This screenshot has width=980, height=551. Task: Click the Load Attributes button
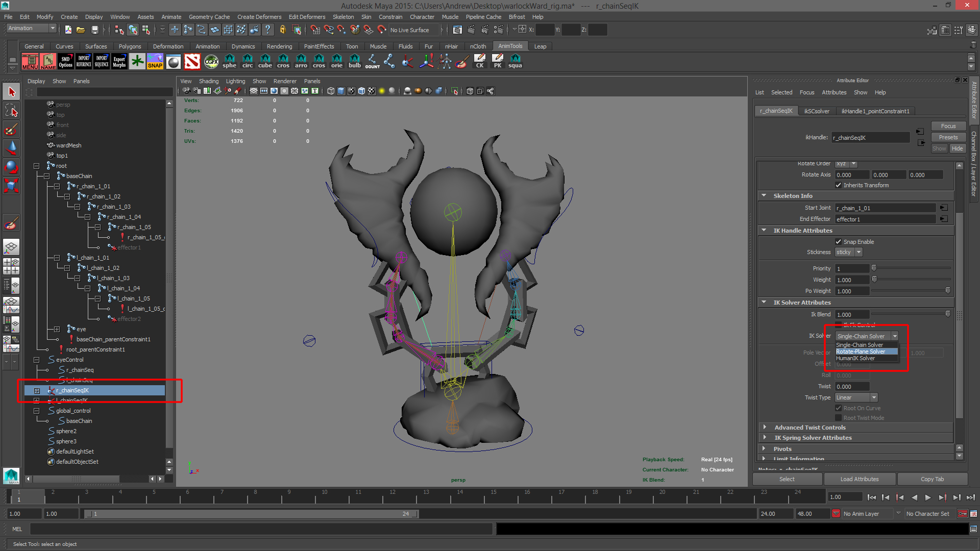click(859, 479)
